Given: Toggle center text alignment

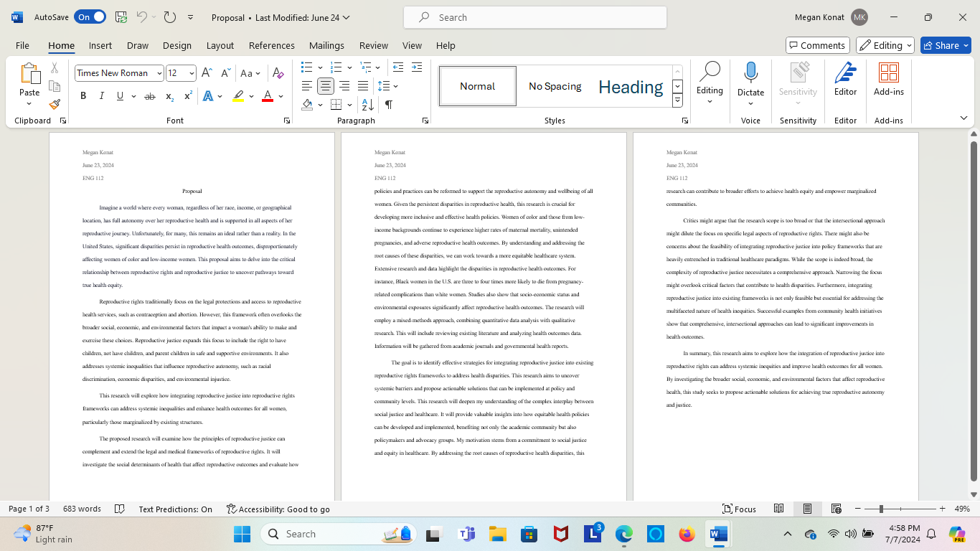Looking at the screenshot, I should point(325,85).
